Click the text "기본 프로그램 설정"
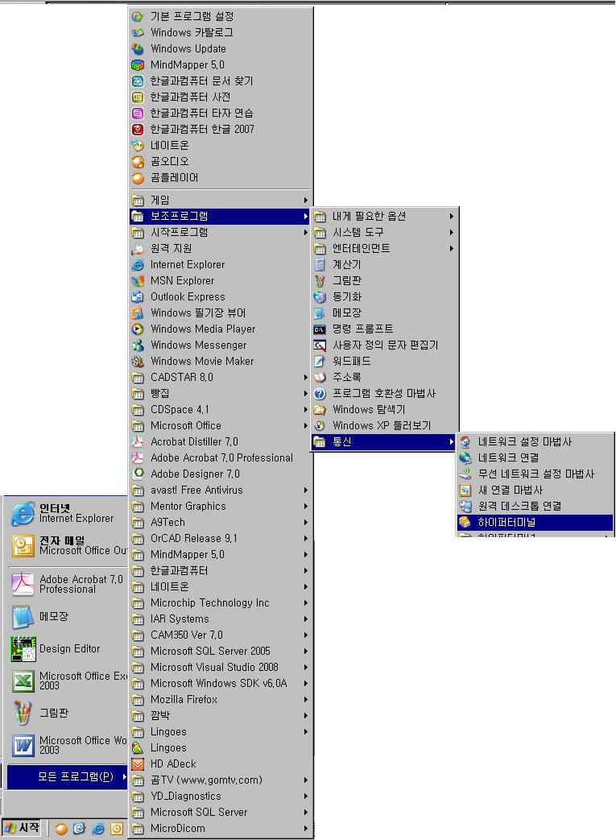 pos(192,17)
